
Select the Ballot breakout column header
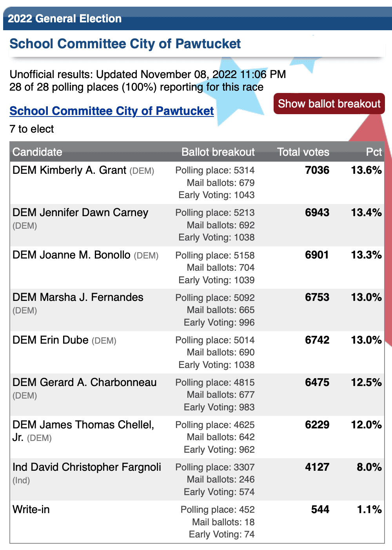point(218,152)
